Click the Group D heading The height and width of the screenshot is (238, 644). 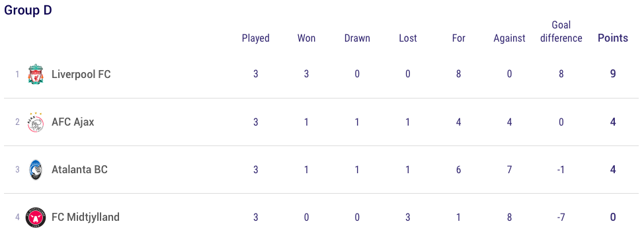click(28, 11)
